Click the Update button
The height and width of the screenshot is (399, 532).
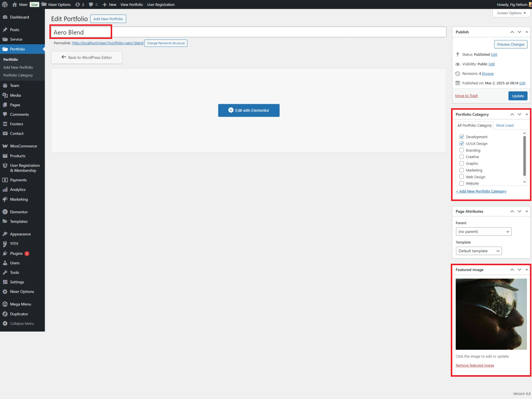518,96
